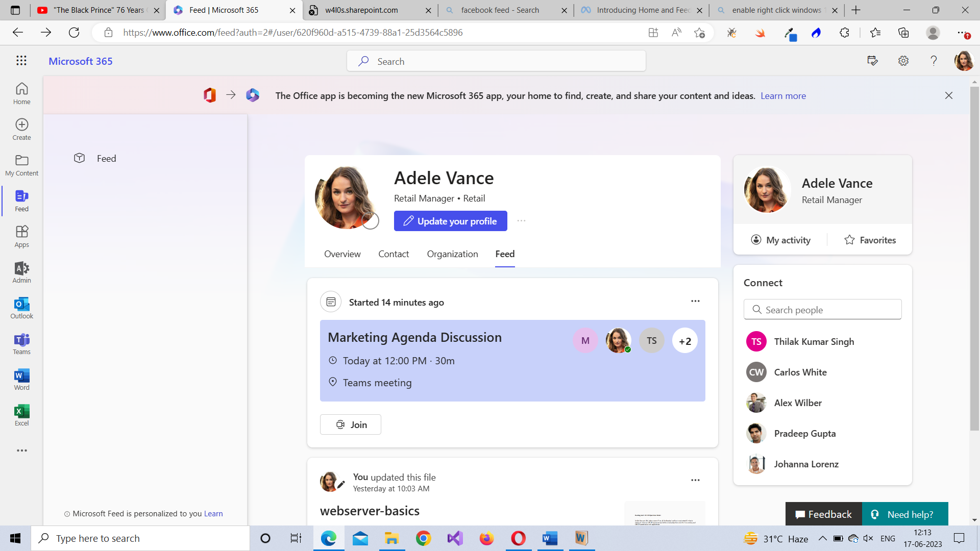Open the Marketing Agenda Discussion meeting
980x551 pixels.
point(414,337)
